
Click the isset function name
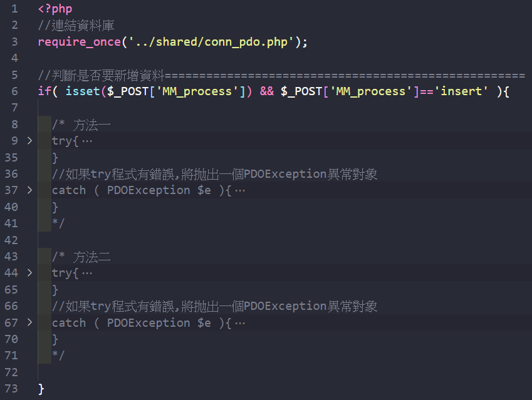pyautogui.click(x=83, y=91)
